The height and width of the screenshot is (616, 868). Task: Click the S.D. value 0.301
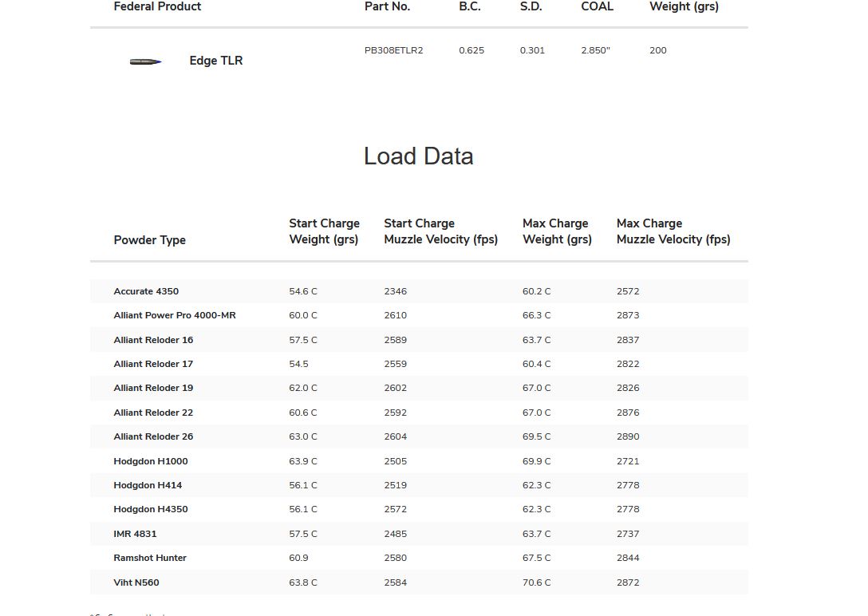click(x=532, y=50)
